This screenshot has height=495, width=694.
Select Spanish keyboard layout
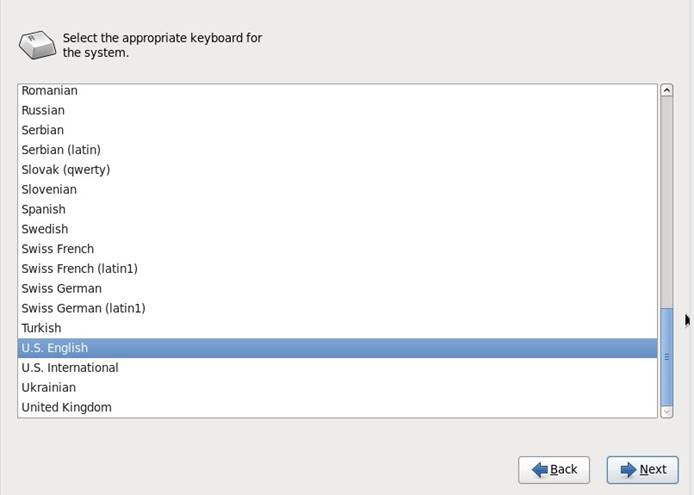click(43, 209)
